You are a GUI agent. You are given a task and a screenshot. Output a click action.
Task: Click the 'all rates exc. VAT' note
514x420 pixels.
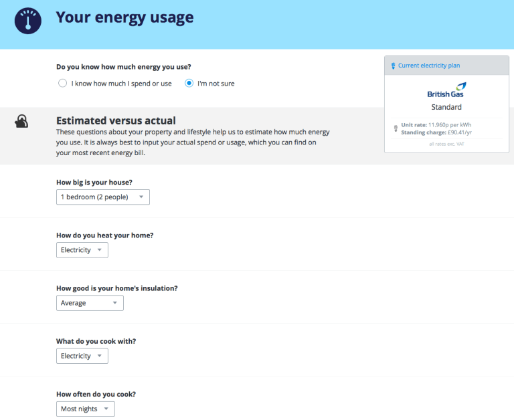click(446, 144)
